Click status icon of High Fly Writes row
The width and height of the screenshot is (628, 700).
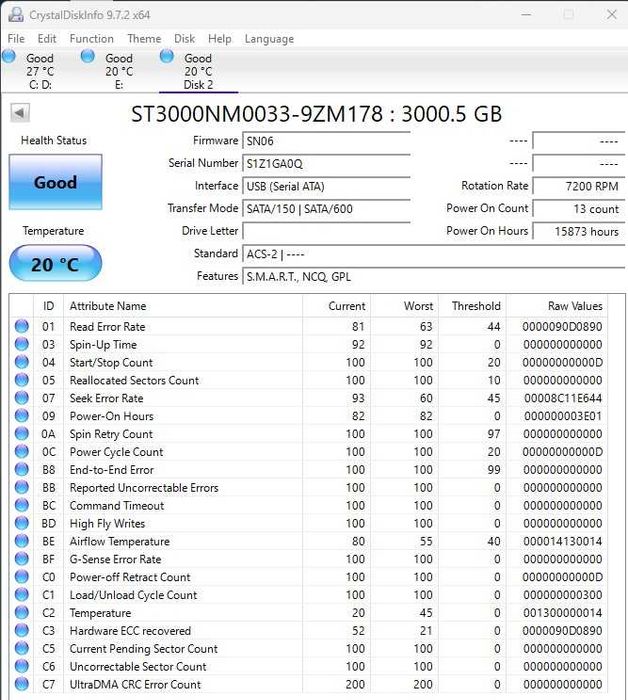[x=21, y=523]
